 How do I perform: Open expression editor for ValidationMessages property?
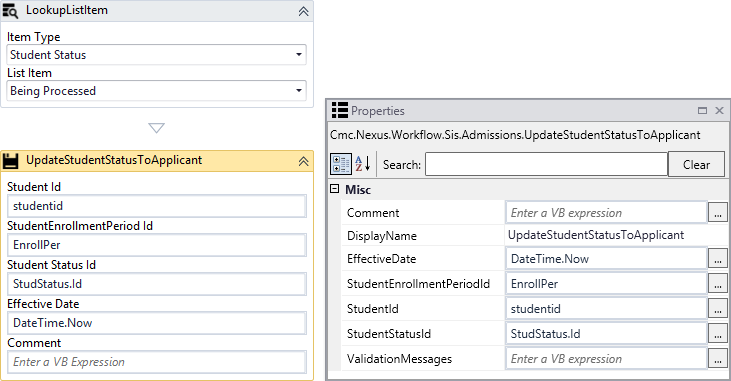[x=717, y=359]
